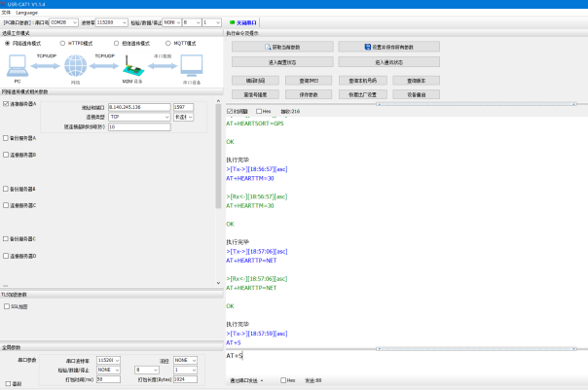
Task: Select the MQTT模式 radio option
Action: coord(168,43)
